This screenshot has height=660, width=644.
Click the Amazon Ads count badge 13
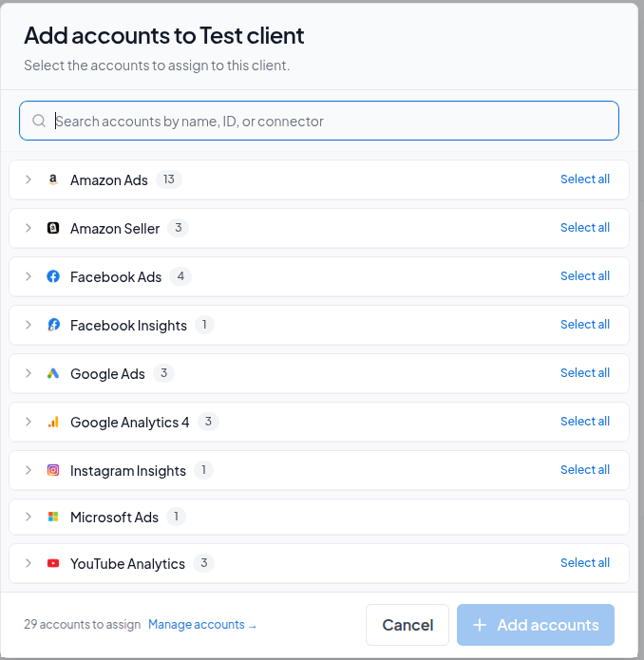[169, 179]
